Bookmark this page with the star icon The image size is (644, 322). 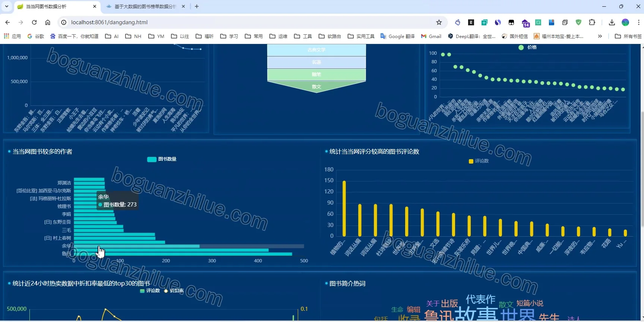439,22
